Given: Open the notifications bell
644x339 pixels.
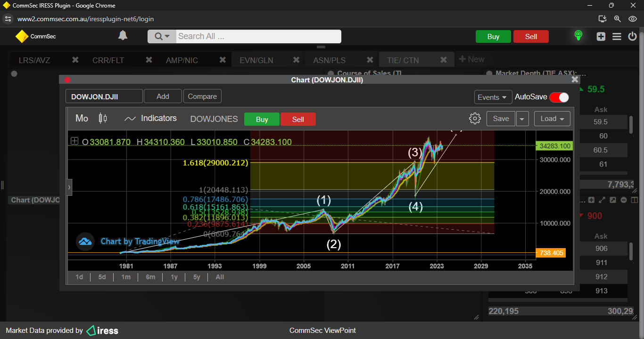Looking at the screenshot, I should coord(123,35).
